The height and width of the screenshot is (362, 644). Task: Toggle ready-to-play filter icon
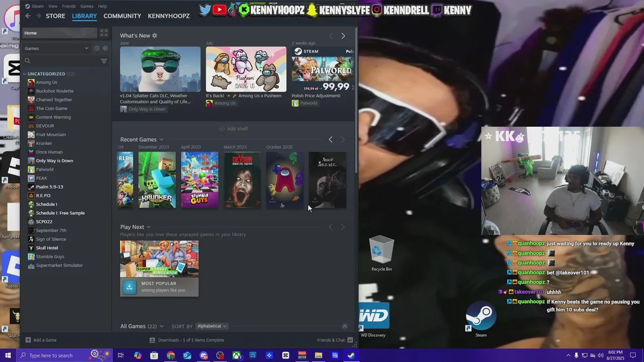pos(105,48)
